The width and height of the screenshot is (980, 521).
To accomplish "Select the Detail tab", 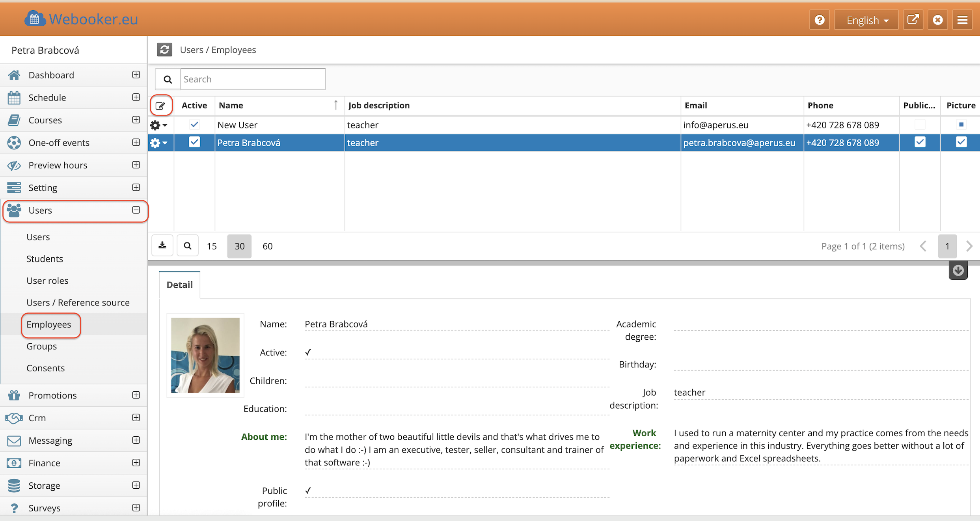I will click(179, 285).
